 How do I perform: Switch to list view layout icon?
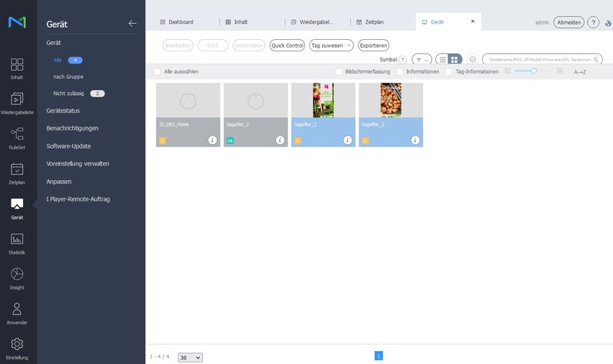coord(443,59)
